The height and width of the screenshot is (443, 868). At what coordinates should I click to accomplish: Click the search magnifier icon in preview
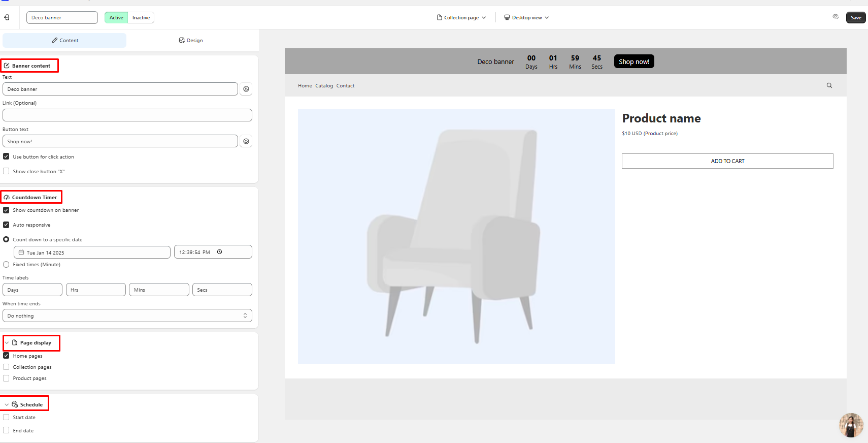[x=829, y=85]
